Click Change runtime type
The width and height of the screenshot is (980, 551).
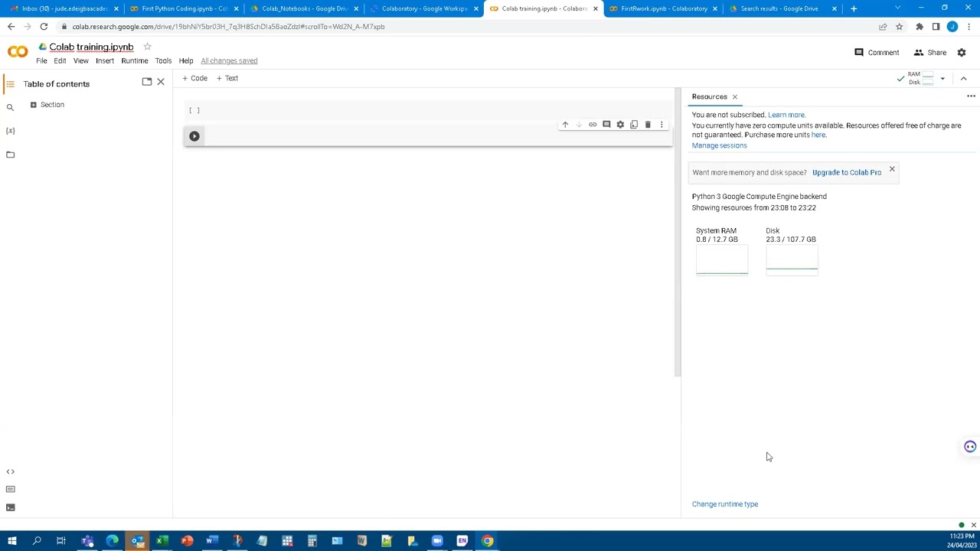point(725,504)
